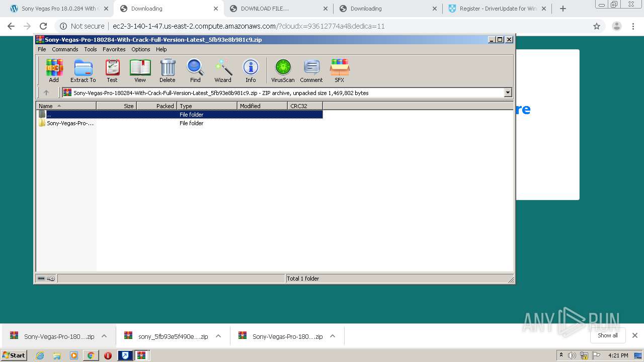Open the Favorites menu

(x=114, y=49)
